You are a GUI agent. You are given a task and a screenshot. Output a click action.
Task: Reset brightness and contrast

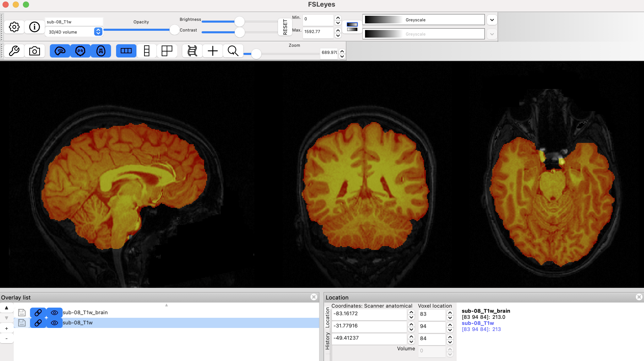point(285,27)
